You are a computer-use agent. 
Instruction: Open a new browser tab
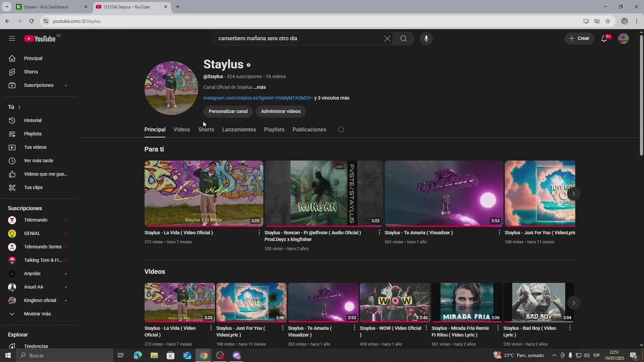pos(178,7)
